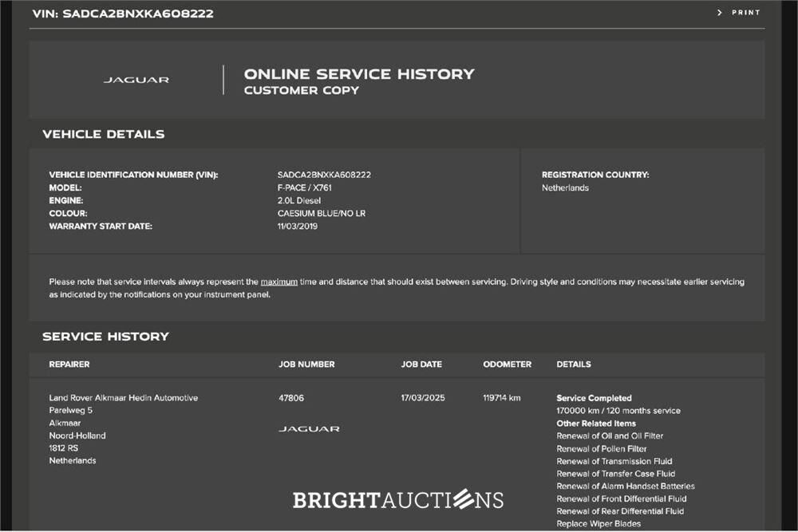This screenshot has height=532, width=798.
Task: Select "Renewal of Oil and Oil Filter"
Action: (610, 435)
